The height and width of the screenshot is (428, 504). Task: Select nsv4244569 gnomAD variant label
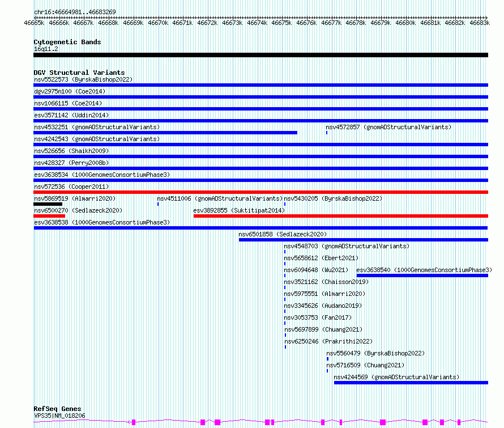pos(396,377)
